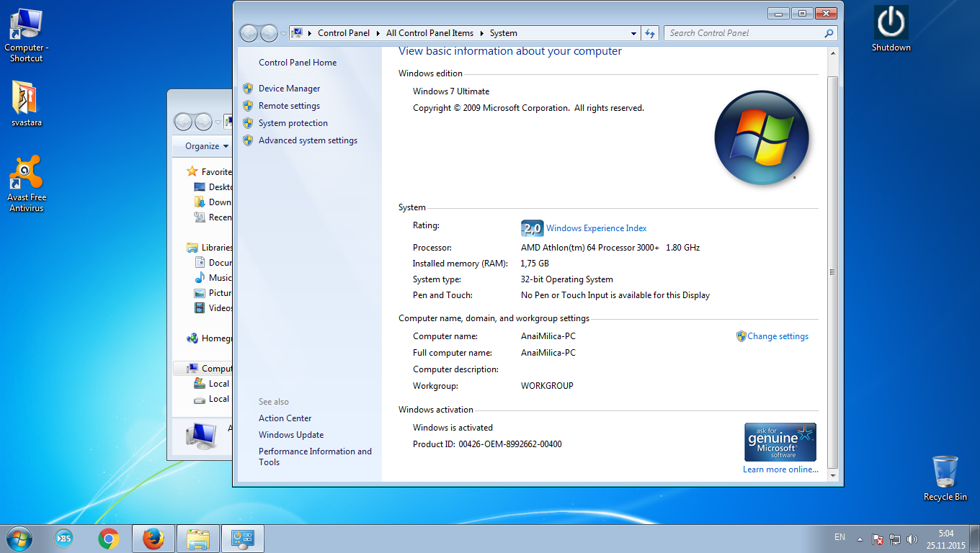The height and width of the screenshot is (553, 980).
Task: Click the search magnifier in Control Panel
Action: [x=829, y=33]
